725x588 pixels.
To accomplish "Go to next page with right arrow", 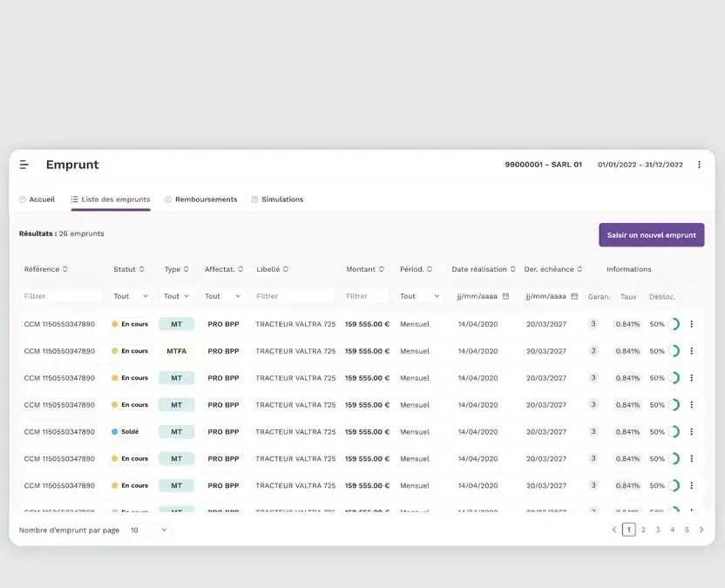I will tap(701, 530).
